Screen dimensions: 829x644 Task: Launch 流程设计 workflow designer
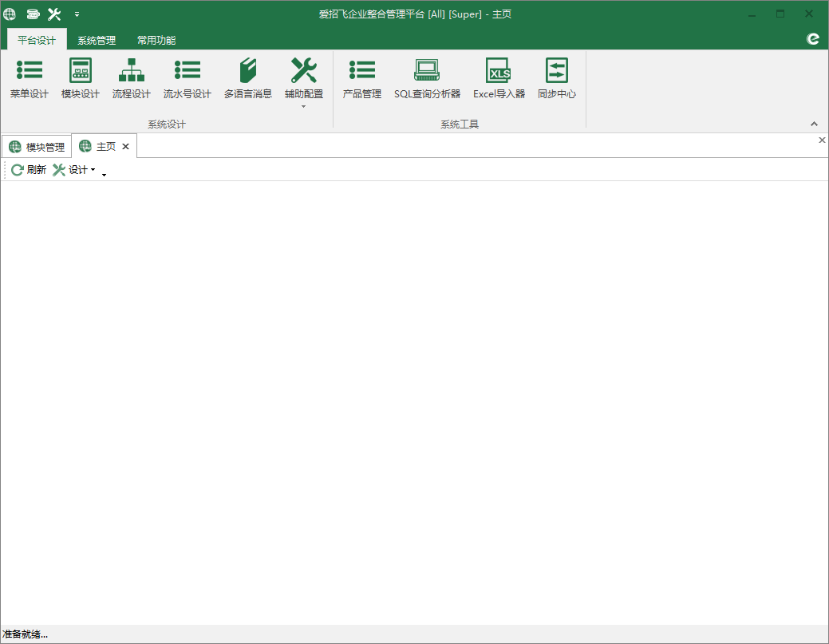click(131, 79)
